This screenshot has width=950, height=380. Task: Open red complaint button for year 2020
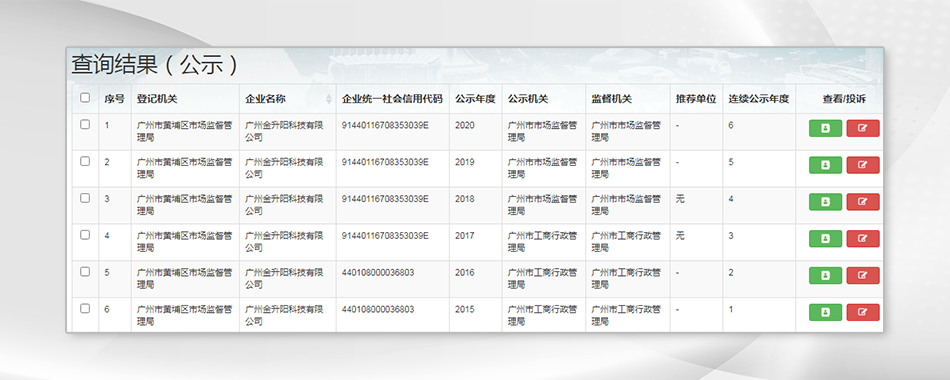coord(863,128)
